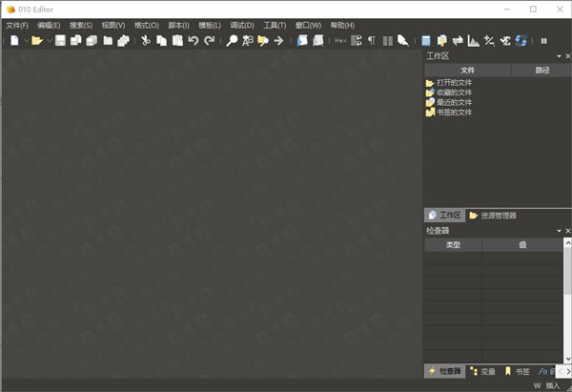Open the 模板(L) menu
The width and height of the screenshot is (572, 392).
pos(210,25)
